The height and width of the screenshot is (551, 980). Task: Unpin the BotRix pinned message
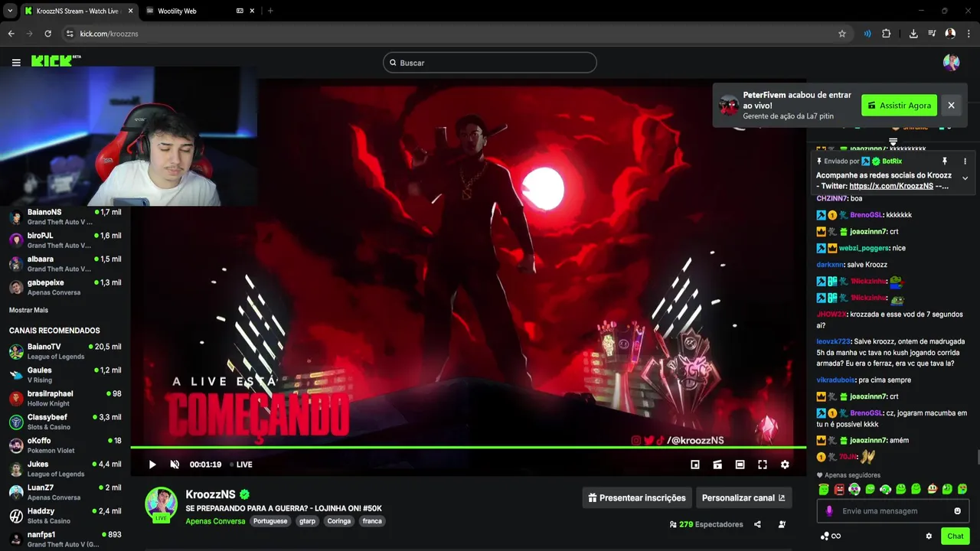944,161
